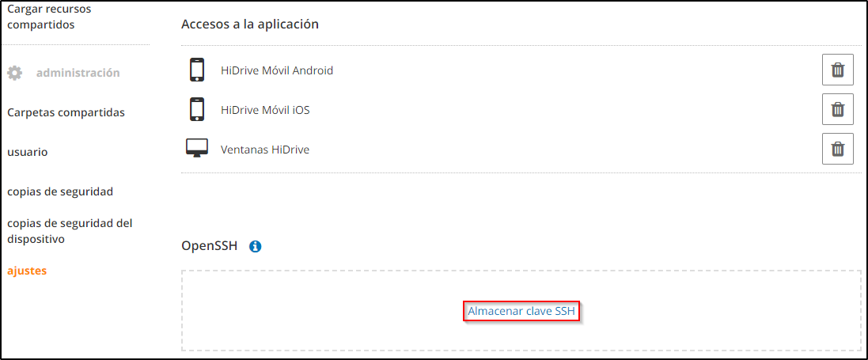This screenshot has height=360, width=868.
Task: Choose the Ventanas HiDrive entry label
Action: point(265,149)
